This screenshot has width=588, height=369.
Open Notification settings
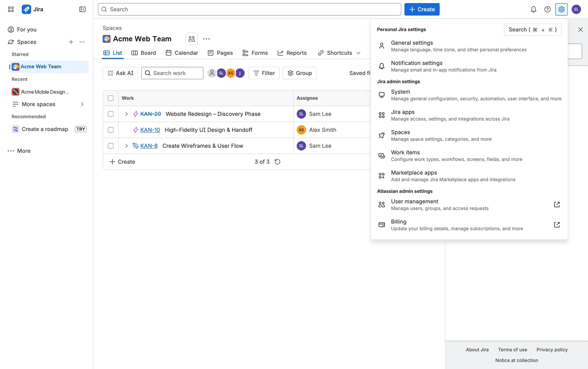coord(469,66)
